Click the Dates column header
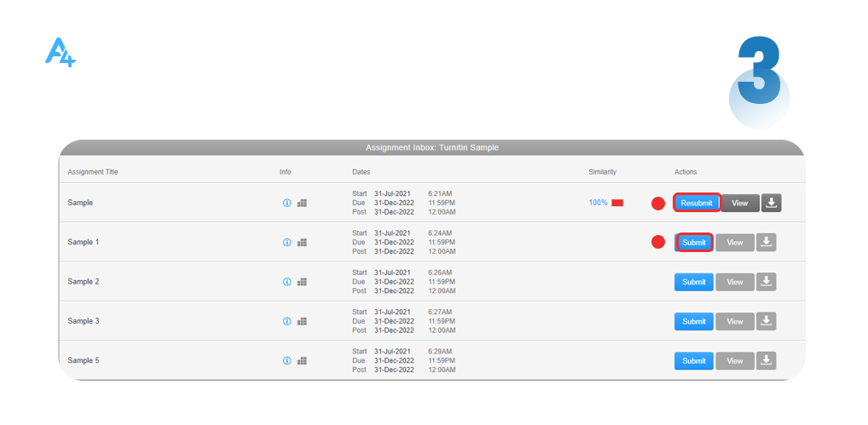The width and height of the screenshot is (868, 425). [x=362, y=172]
